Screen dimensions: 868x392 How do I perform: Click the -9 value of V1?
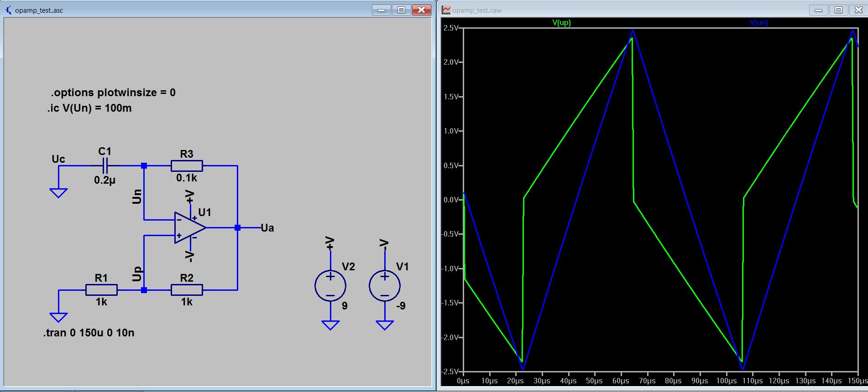tap(400, 306)
